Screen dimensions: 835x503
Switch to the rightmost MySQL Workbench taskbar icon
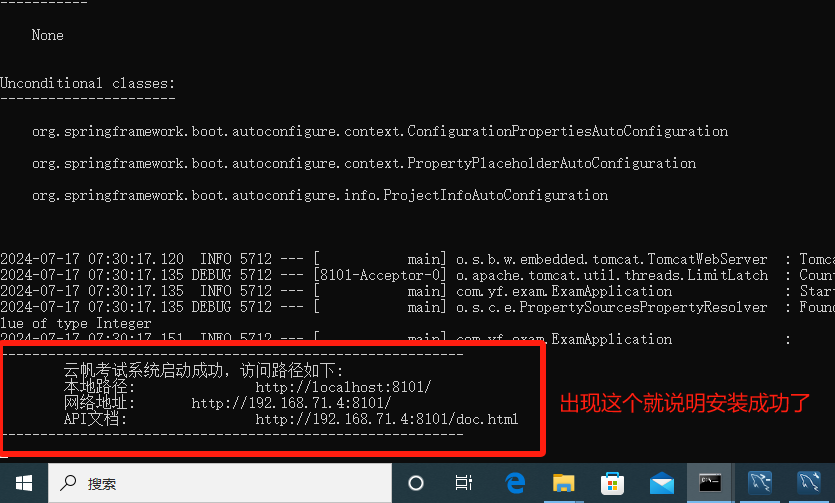tap(809, 483)
